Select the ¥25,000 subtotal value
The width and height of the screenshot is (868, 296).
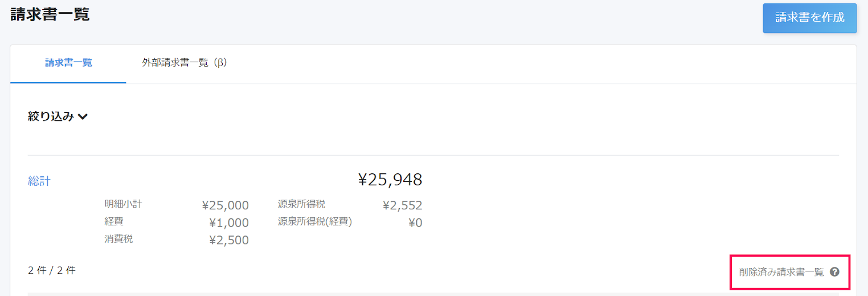click(226, 205)
